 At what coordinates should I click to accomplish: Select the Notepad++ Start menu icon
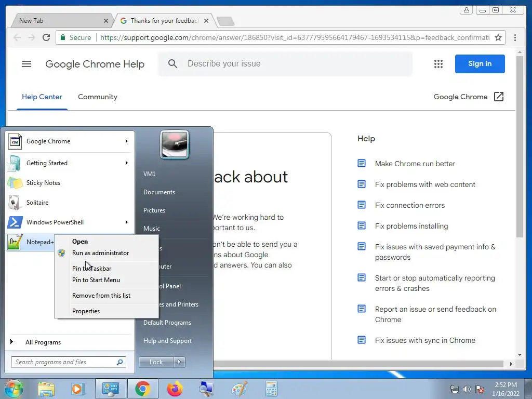tap(15, 242)
